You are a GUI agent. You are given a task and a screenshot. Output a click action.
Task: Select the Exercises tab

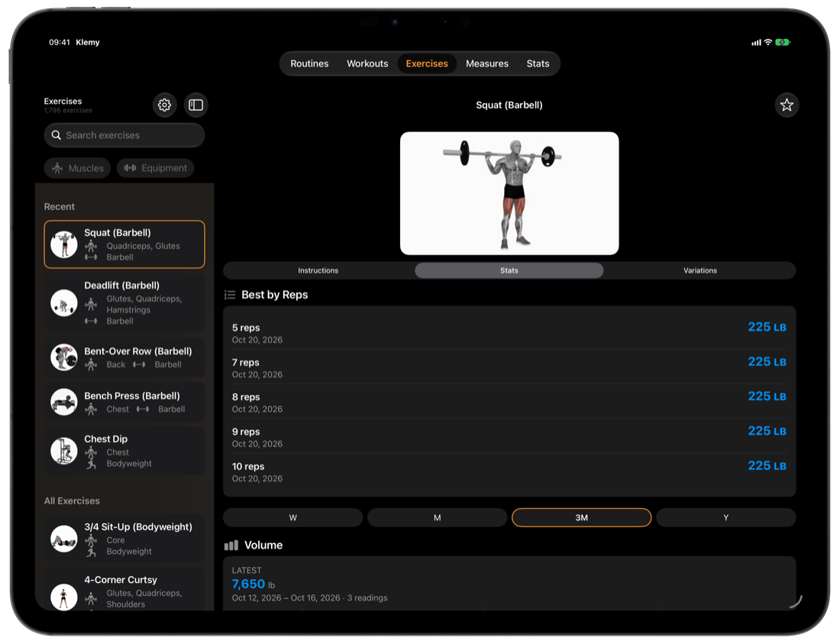pyautogui.click(x=427, y=63)
